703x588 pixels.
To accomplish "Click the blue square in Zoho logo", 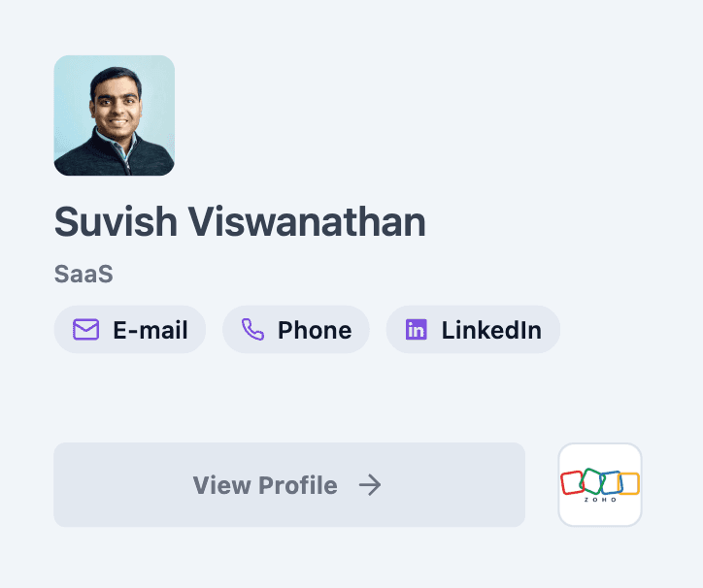I will pos(610,482).
